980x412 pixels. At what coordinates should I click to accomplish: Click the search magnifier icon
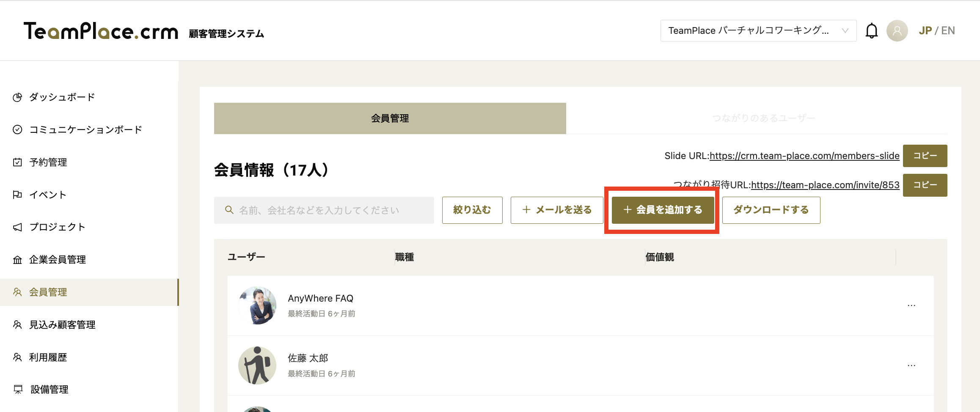(229, 210)
